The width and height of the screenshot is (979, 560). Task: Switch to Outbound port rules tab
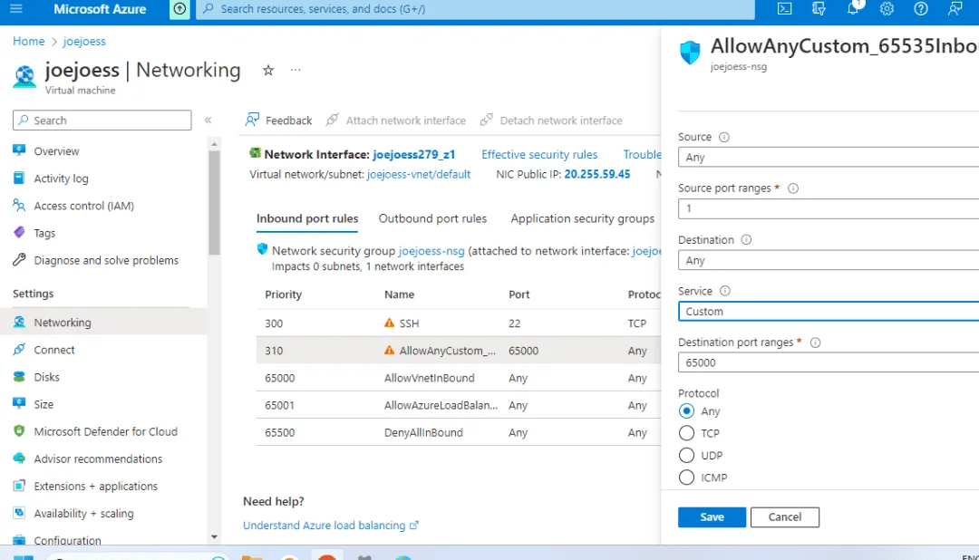(x=432, y=218)
